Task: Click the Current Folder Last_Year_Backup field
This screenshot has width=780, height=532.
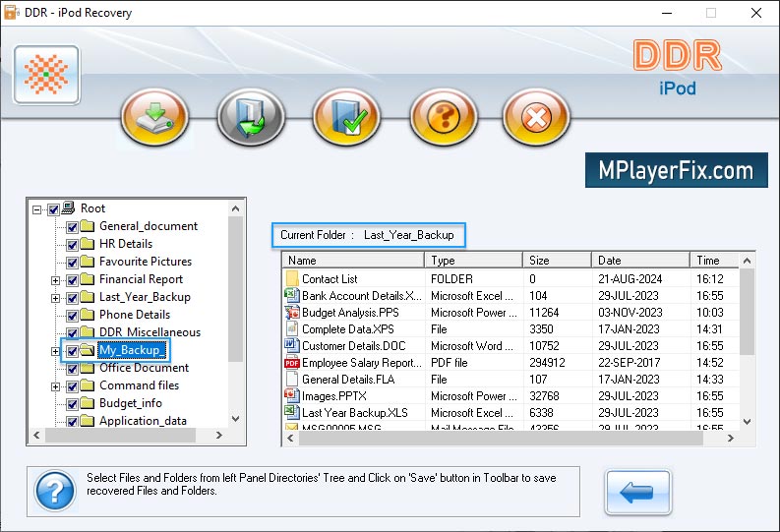Action: point(368,235)
